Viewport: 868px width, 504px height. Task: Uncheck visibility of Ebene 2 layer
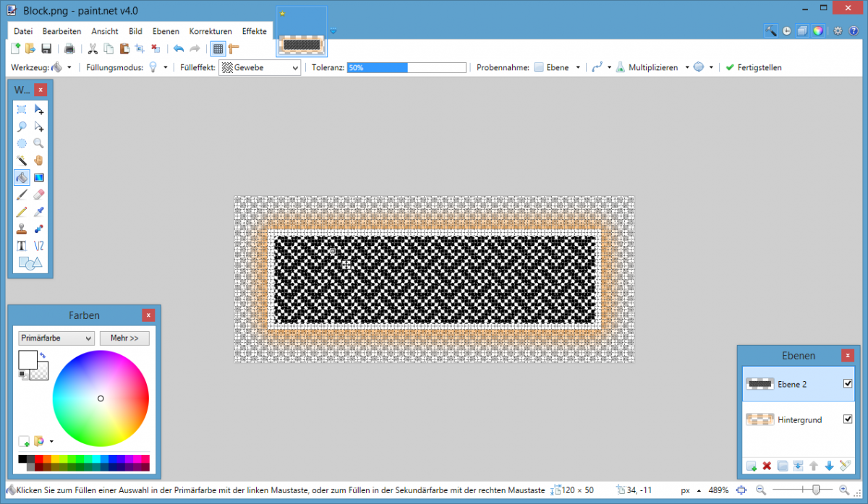pyautogui.click(x=848, y=384)
